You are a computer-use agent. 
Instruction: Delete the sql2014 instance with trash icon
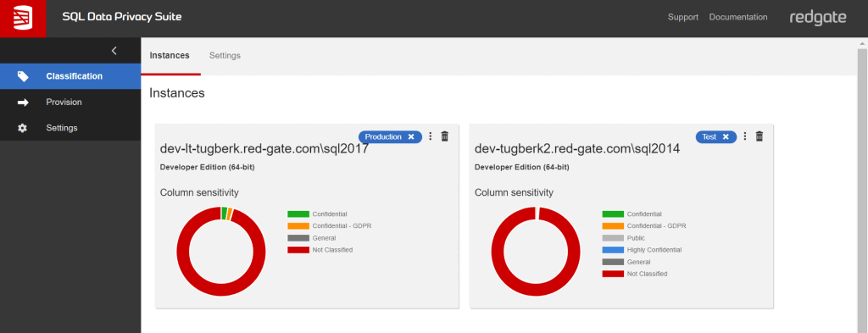click(759, 136)
